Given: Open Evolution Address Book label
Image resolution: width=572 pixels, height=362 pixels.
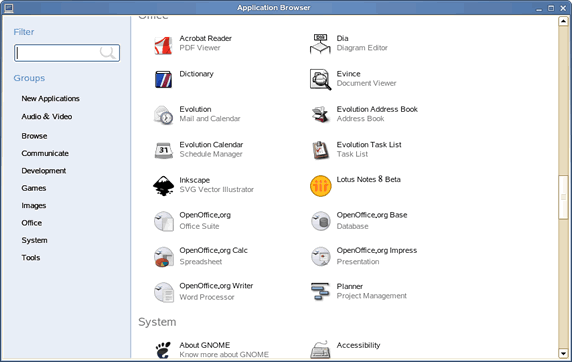Looking at the screenshot, I should tap(377, 109).
